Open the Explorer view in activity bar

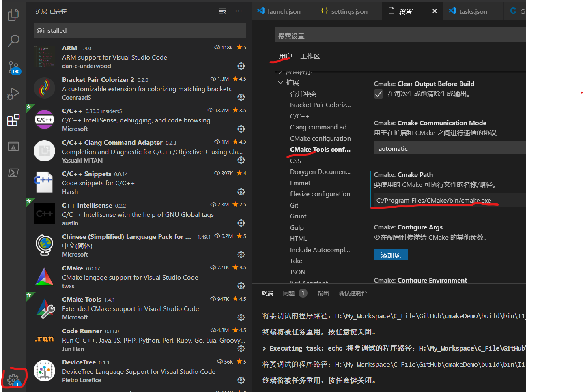coord(13,15)
